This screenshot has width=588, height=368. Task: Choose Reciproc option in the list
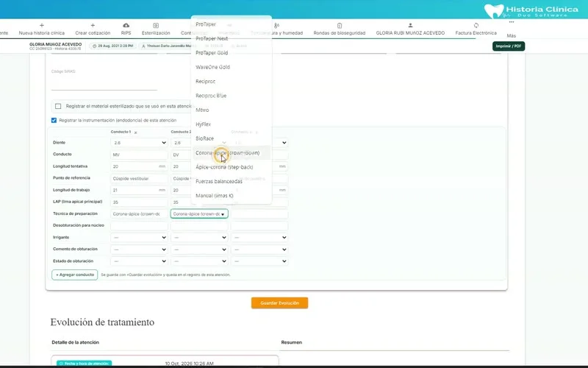pyautogui.click(x=232, y=81)
